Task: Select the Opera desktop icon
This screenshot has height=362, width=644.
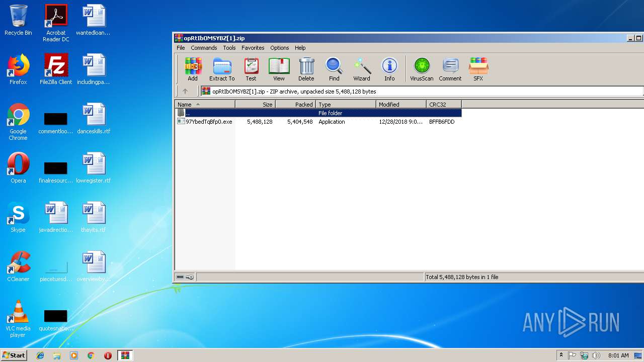Action: click(18, 168)
